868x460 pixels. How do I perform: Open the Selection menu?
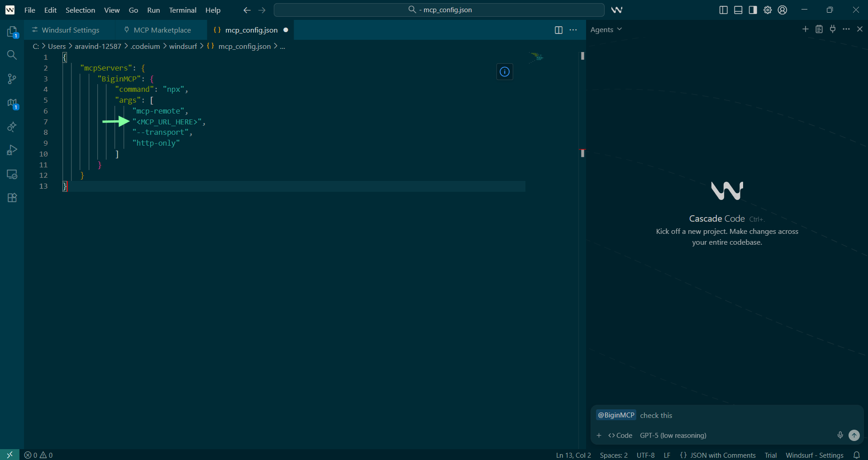[81, 10]
